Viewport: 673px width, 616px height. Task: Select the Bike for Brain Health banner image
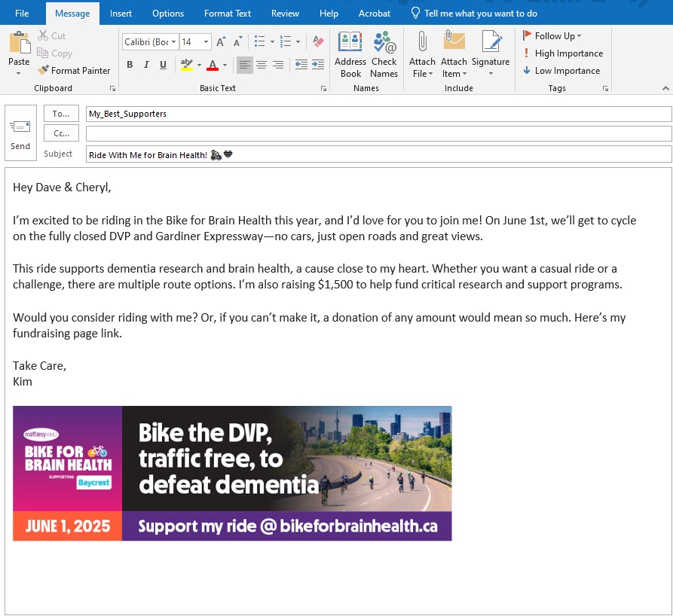(232, 473)
